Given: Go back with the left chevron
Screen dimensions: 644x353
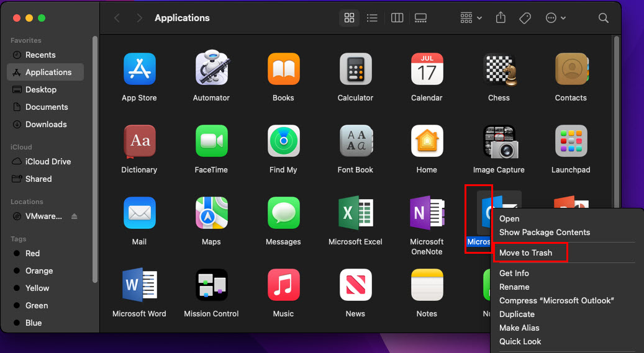Looking at the screenshot, I should [x=117, y=17].
